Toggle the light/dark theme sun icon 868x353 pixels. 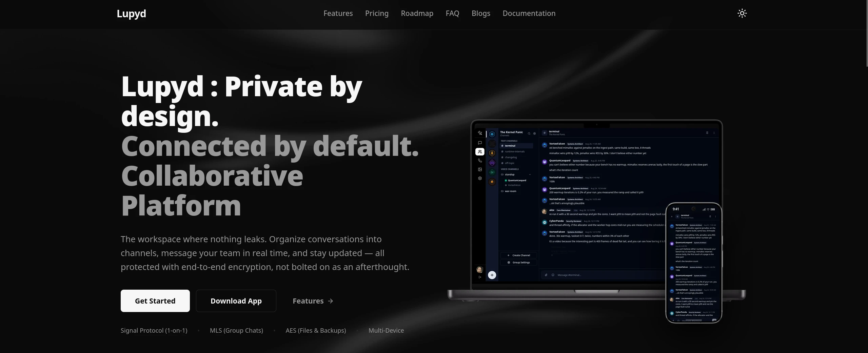(x=742, y=13)
